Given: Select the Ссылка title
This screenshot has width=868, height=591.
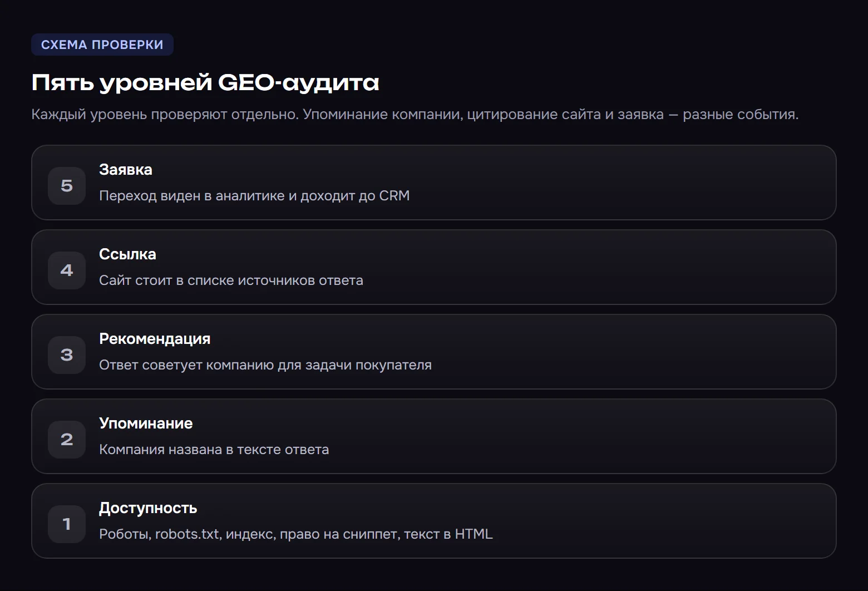Looking at the screenshot, I should pyautogui.click(x=127, y=254).
